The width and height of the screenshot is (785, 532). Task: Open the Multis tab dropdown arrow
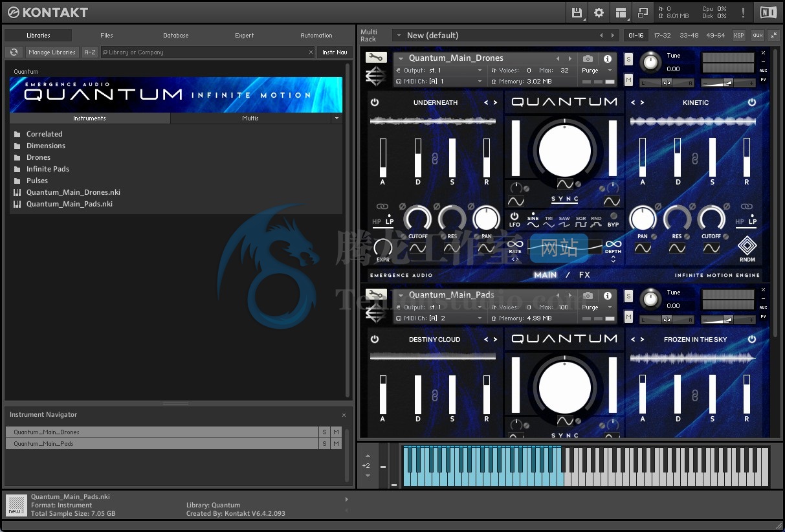point(336,118)
